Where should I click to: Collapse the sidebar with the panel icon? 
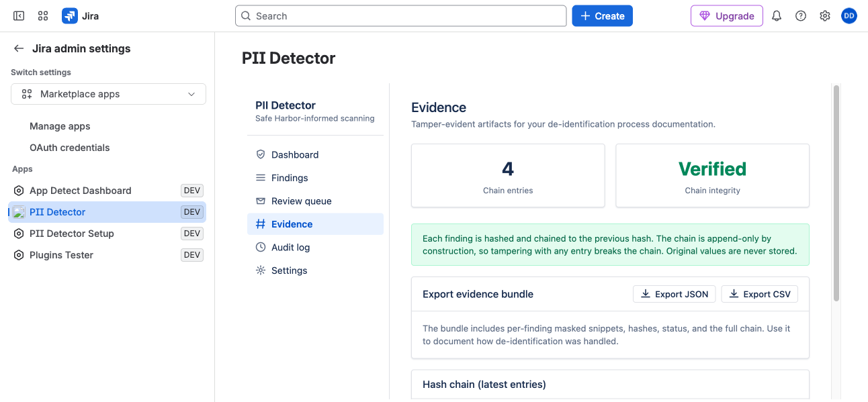tap(19, 16)
